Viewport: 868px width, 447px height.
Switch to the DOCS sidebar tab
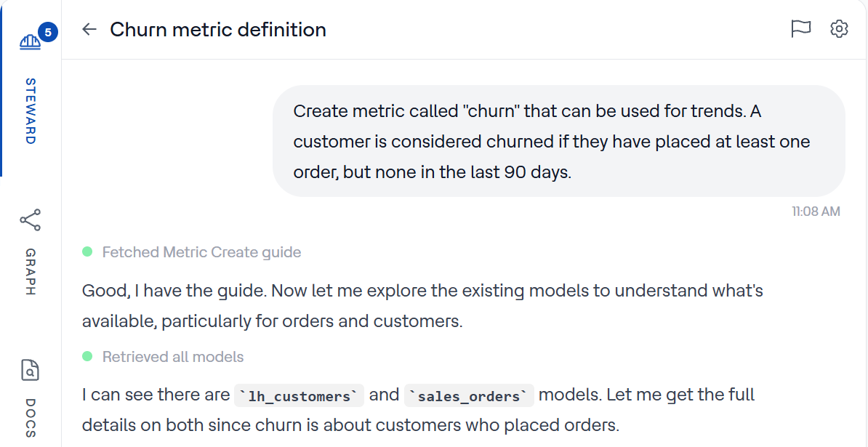[x=31, y=418]
